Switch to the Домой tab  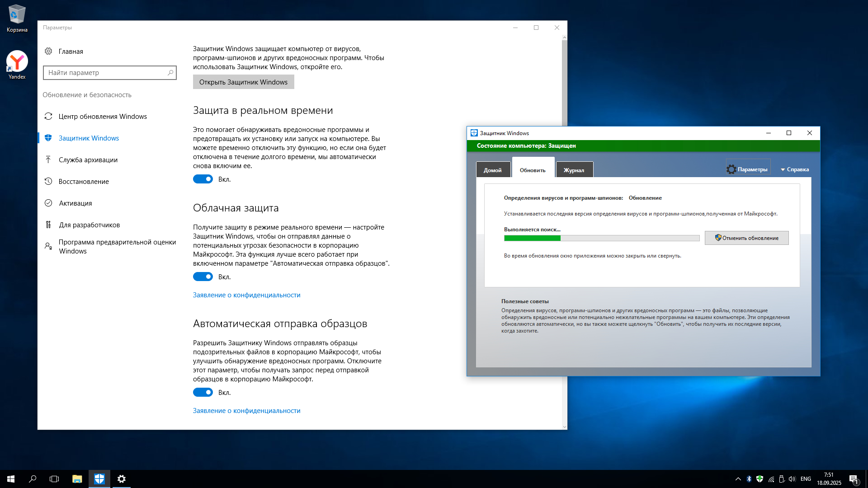(492, 170)
